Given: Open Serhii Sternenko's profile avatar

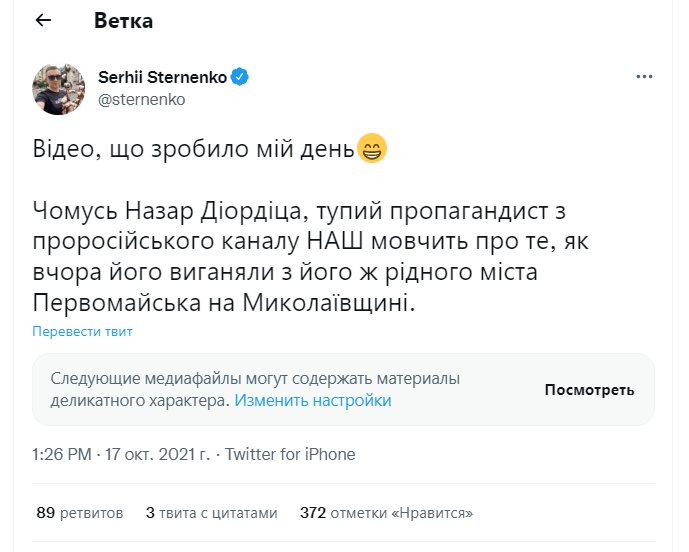Looking at the screenshot, I should pos(59,89).
